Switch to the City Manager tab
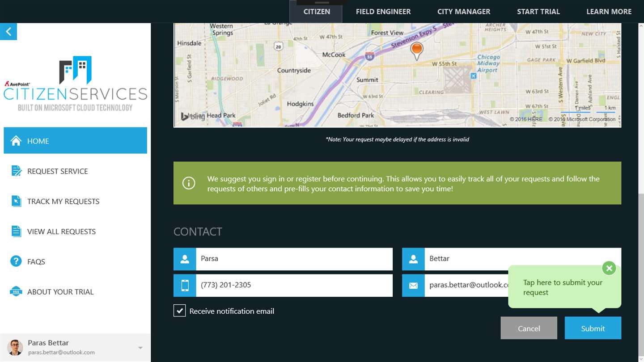The height and width of the screenshot is (362, 644). [x=464, y=12]
